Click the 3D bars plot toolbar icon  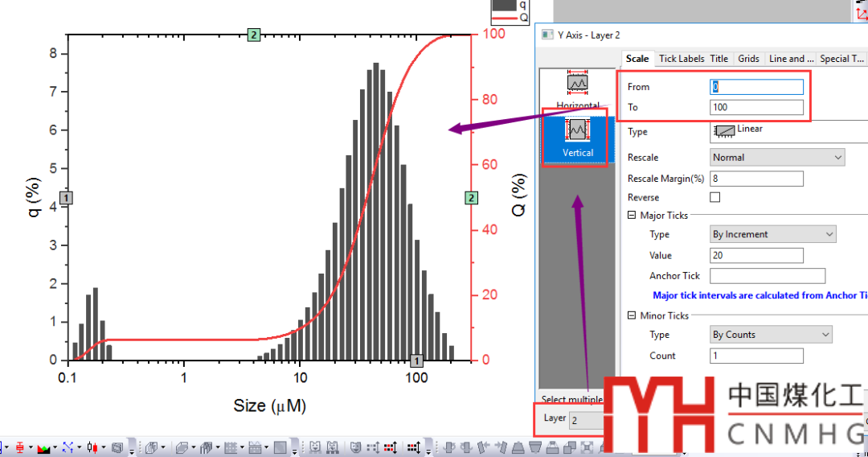pos(204,447)
